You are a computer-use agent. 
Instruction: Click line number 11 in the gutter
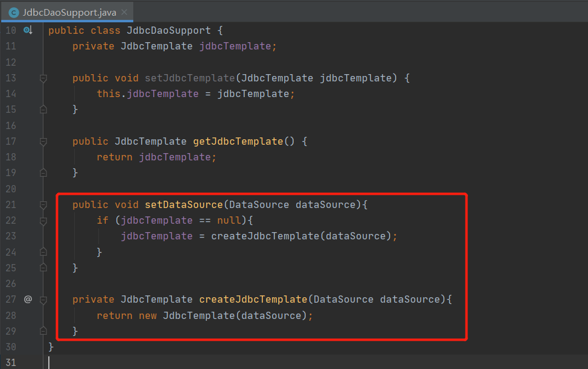(11, 46)
